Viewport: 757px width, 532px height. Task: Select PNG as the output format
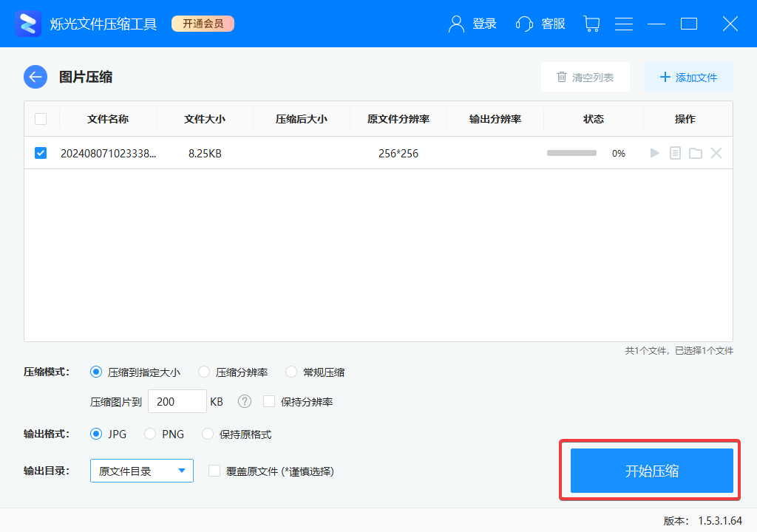149,434
